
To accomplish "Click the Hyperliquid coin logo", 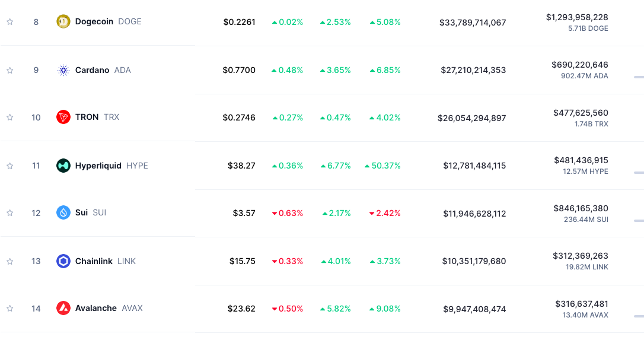I will point(63,166).
